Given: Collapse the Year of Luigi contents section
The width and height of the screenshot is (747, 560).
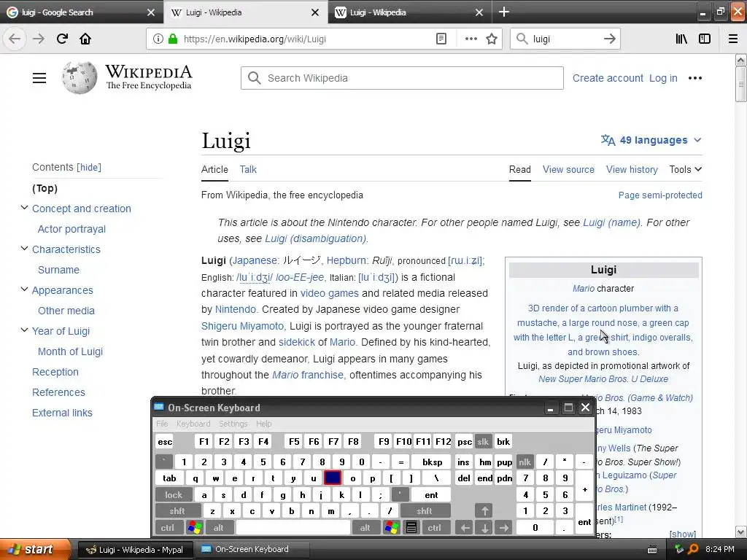Looking at the screenshot, I should pos(24,330).
